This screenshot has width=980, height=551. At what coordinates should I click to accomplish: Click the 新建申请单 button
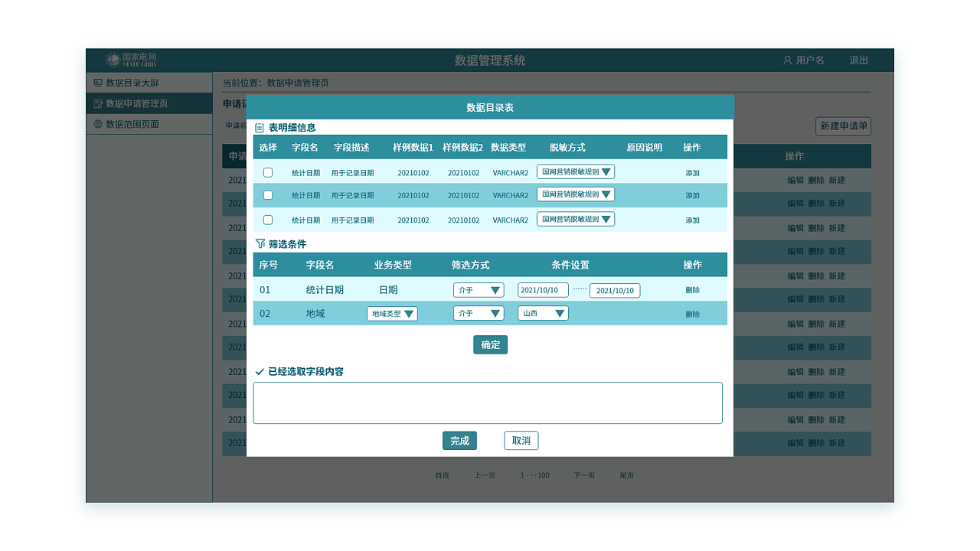843,126
